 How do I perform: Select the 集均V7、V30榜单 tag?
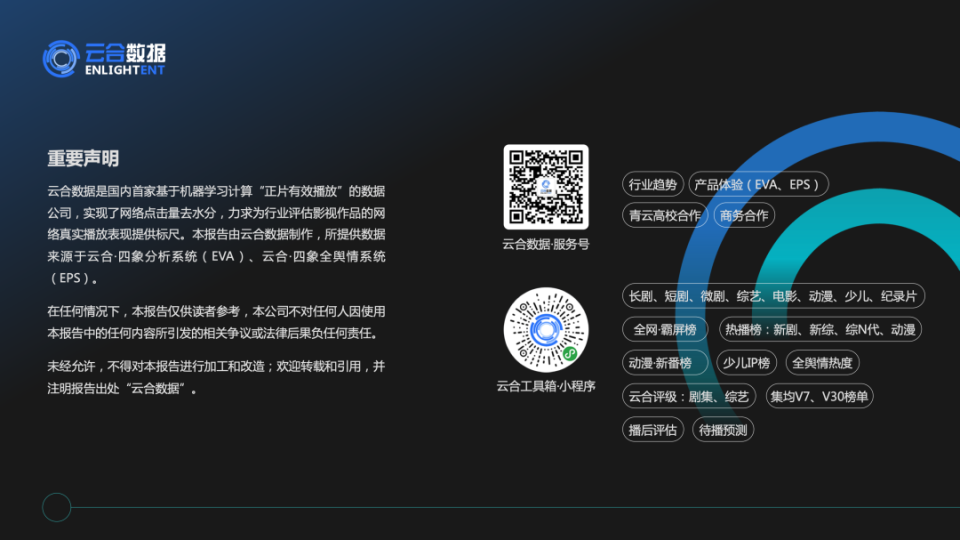click(819, 397)
